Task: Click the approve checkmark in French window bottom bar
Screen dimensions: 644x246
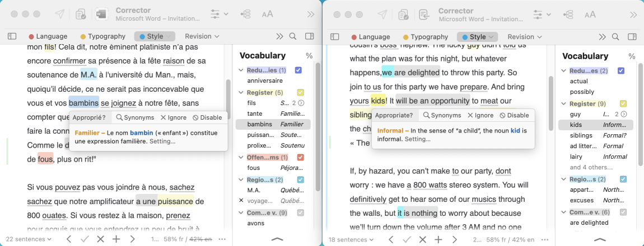Action: (85, 239)
